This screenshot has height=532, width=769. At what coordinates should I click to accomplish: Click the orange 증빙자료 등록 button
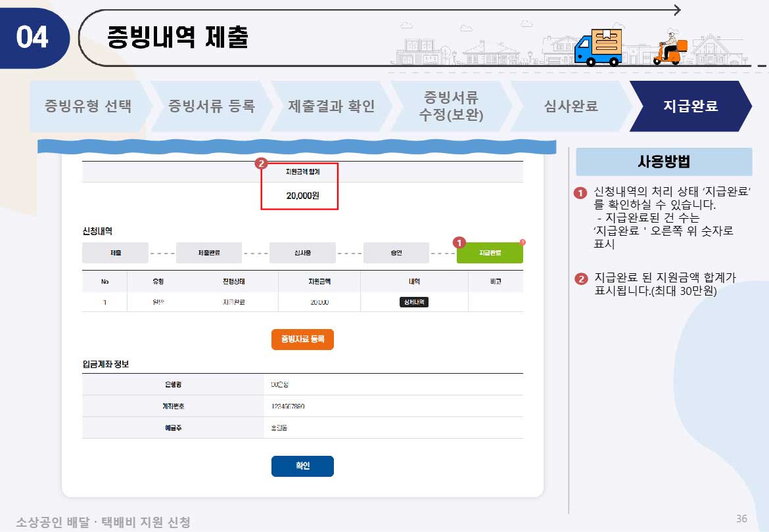(302, 340)
